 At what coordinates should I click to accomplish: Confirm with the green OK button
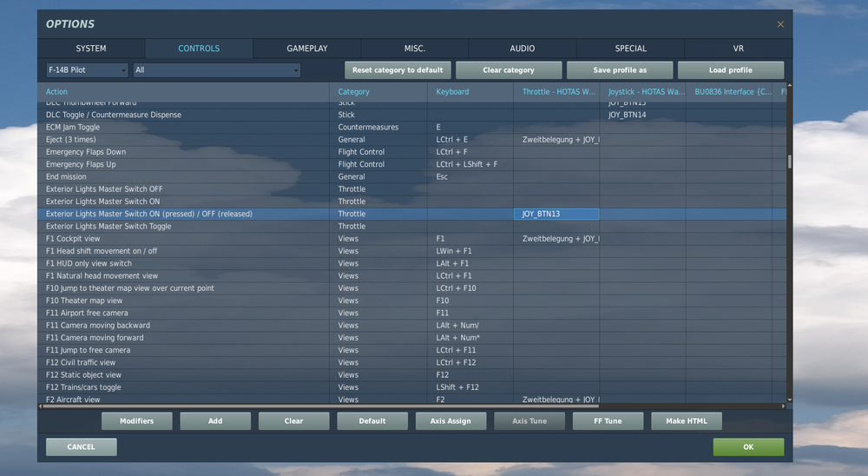pos(748,446)
